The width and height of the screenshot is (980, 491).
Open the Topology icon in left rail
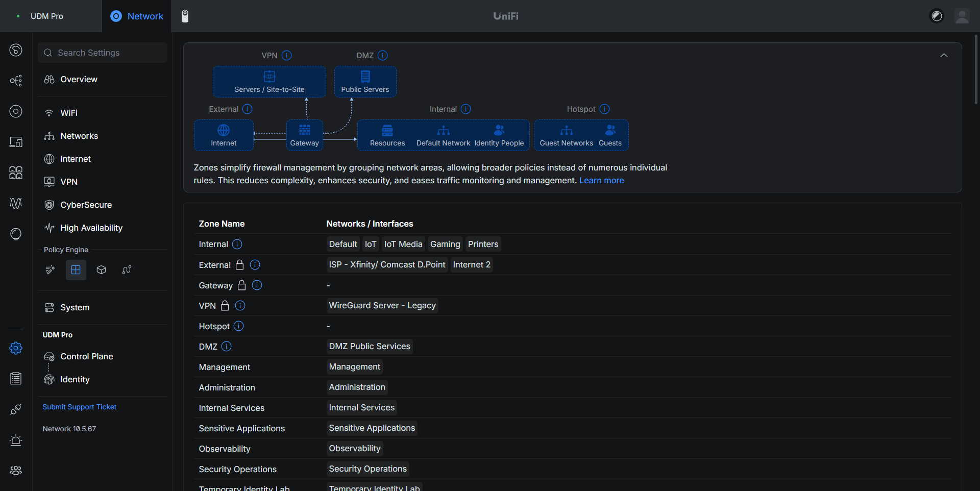16,81
